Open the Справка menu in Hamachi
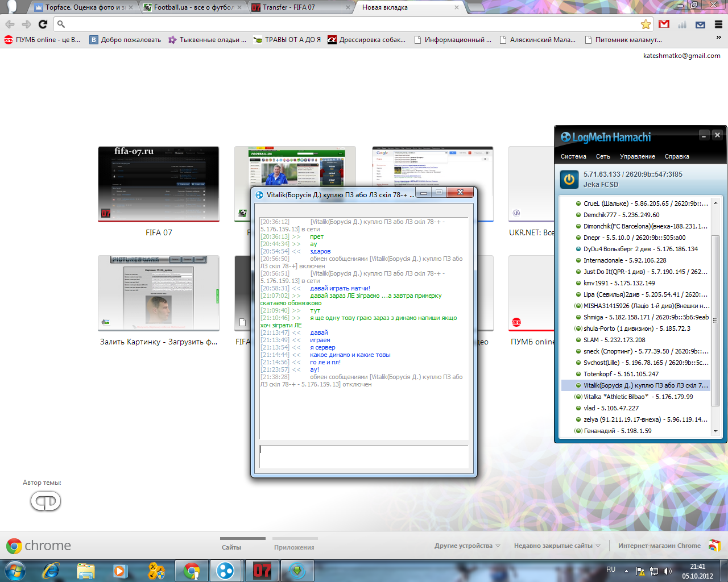Image resolution: width=728 pixels, height=582 pixels. [677, 156]
